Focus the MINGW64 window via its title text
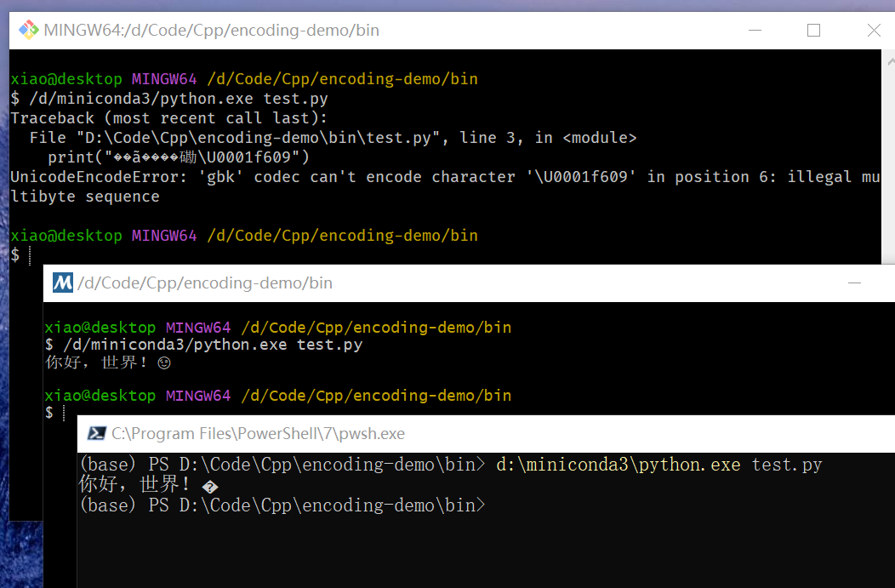 (x=211, y=31)
